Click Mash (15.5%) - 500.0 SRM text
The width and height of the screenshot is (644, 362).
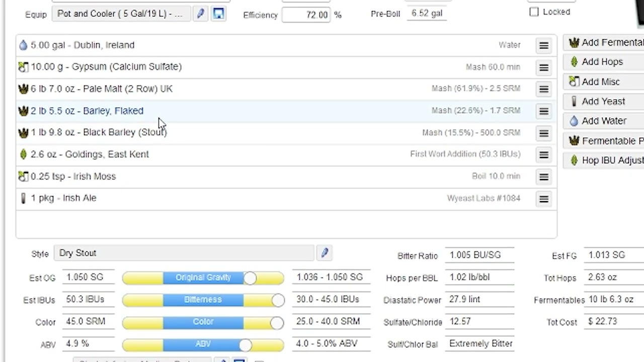[x=471, y=133]
